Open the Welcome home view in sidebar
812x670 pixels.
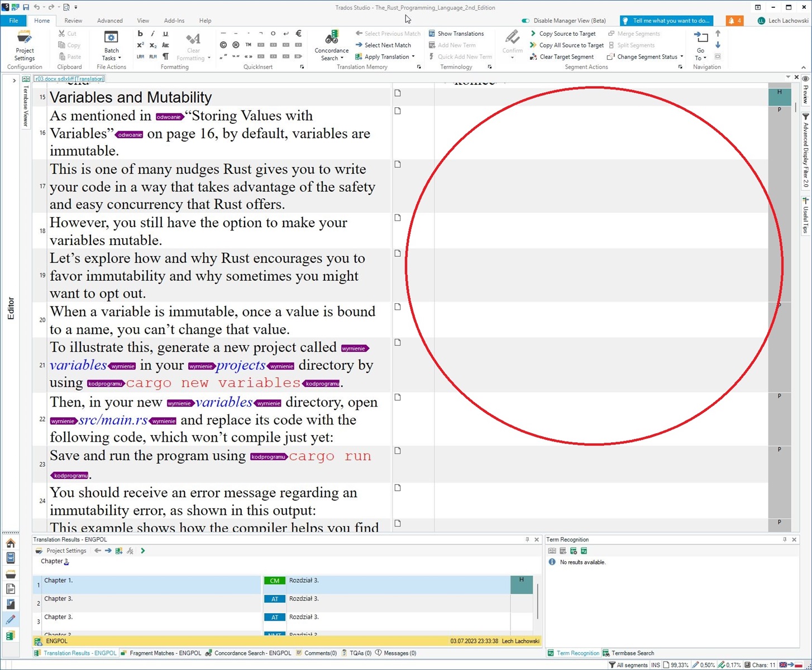point(11,543)
